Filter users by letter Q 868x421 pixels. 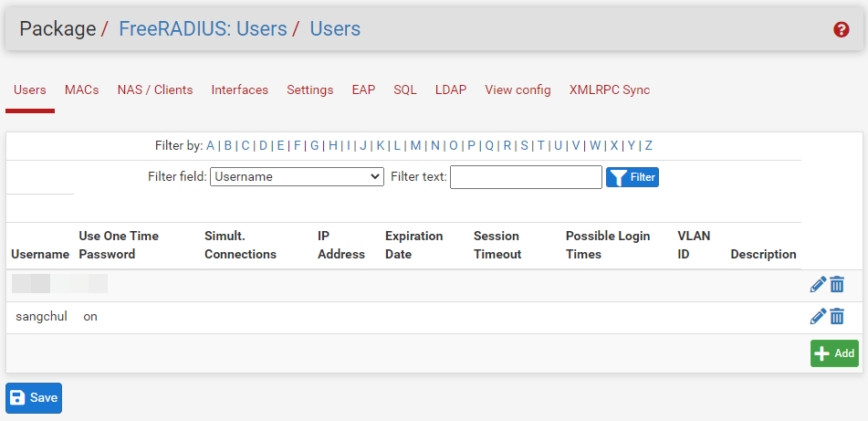(x=489, y=146)
